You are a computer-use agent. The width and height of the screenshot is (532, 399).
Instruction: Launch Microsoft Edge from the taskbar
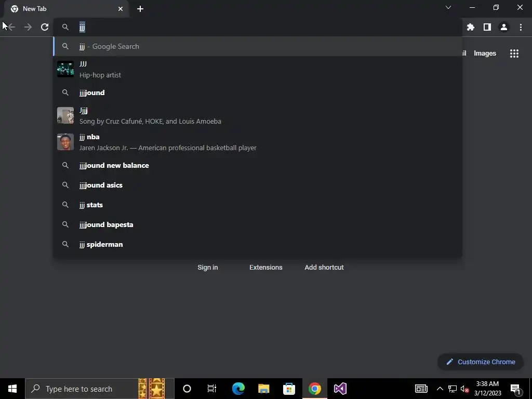coord(238,389)
